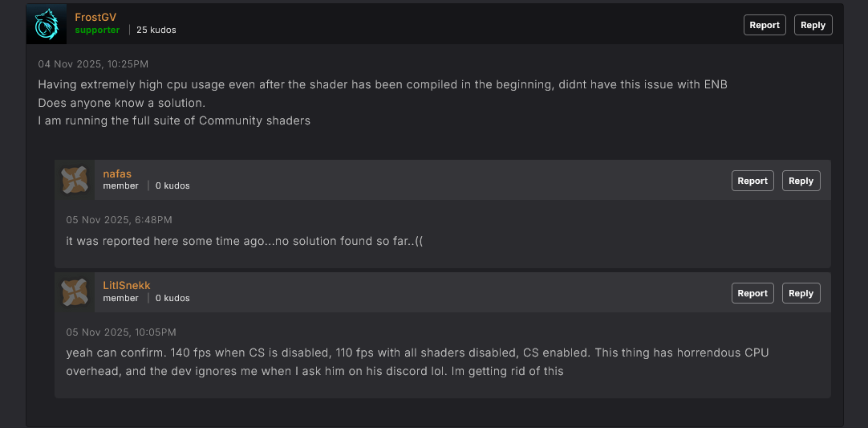Click the 0 kudos label under LitlSnekk

pyautogui.click(x=172, y=299)
